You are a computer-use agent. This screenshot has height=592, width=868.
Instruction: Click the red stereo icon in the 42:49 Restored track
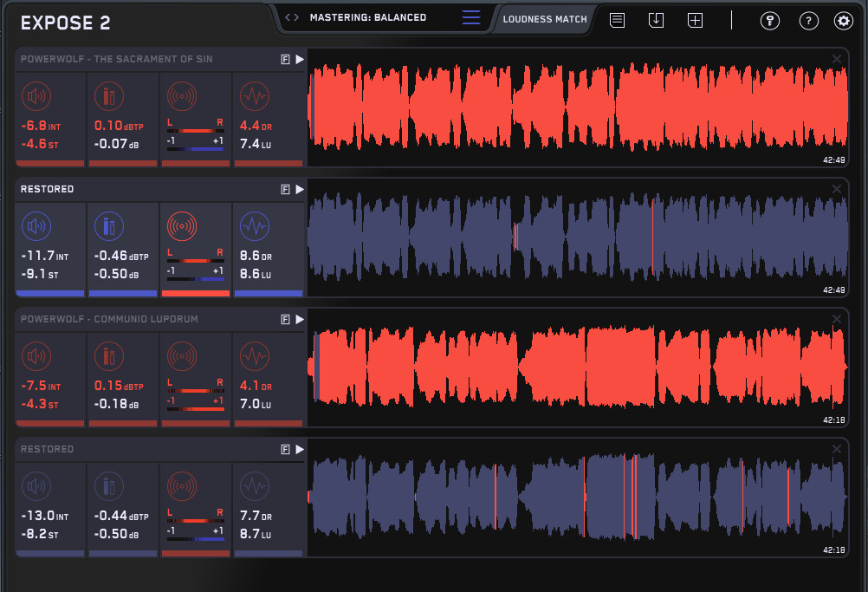coord(182,226)
